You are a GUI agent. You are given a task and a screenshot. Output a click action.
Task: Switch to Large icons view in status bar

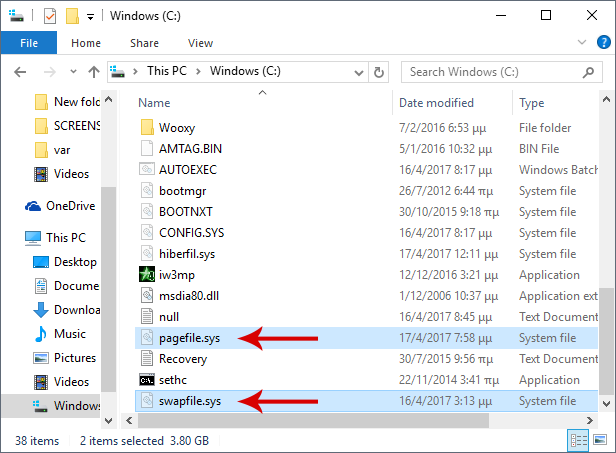(x=600, y=440)
